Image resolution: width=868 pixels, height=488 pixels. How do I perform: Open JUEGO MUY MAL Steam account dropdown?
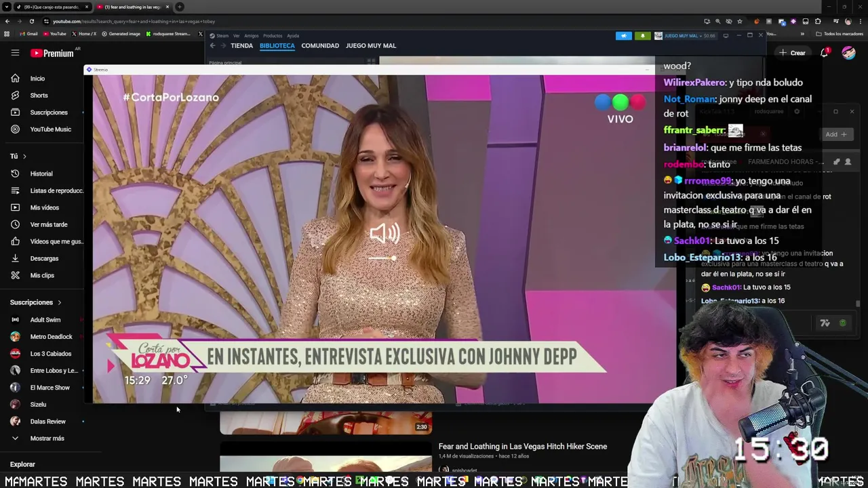tap(685, 35)
